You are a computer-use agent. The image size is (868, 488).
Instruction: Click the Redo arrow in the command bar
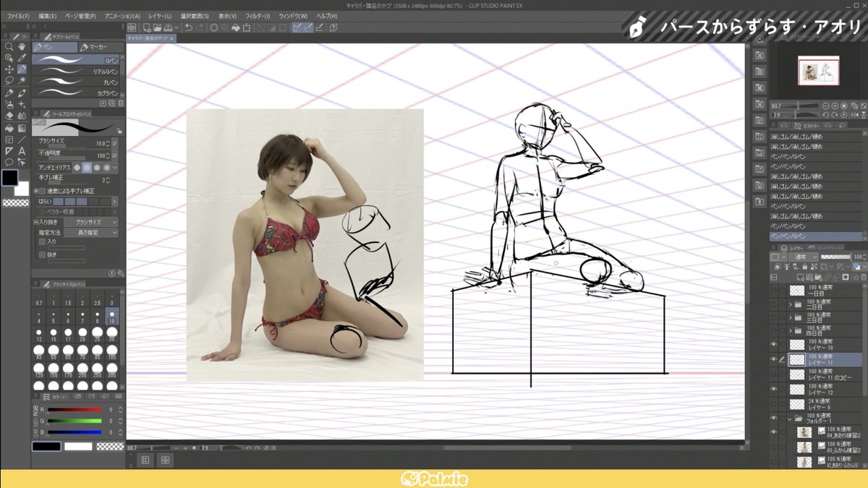(200, 27)
